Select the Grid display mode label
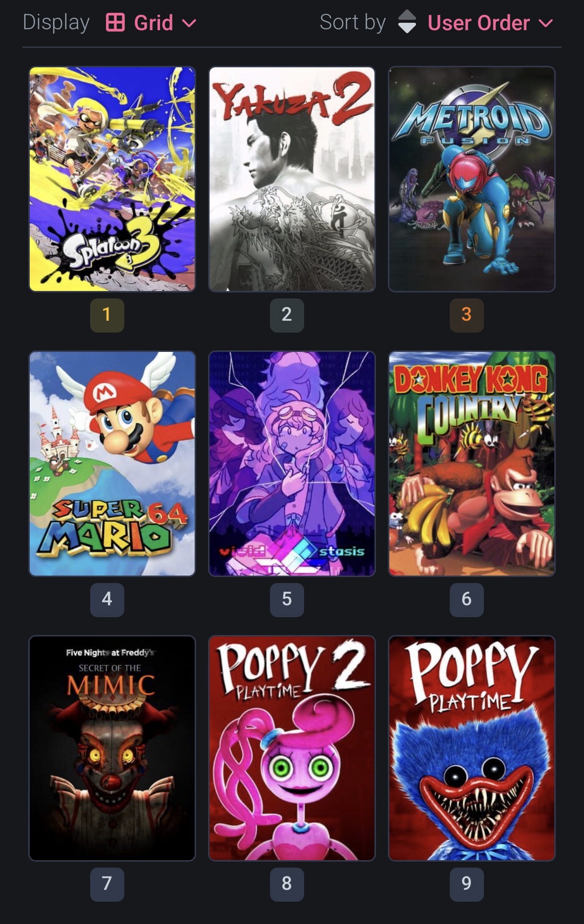Screen dimensions: 584x924 click(154, 23)
